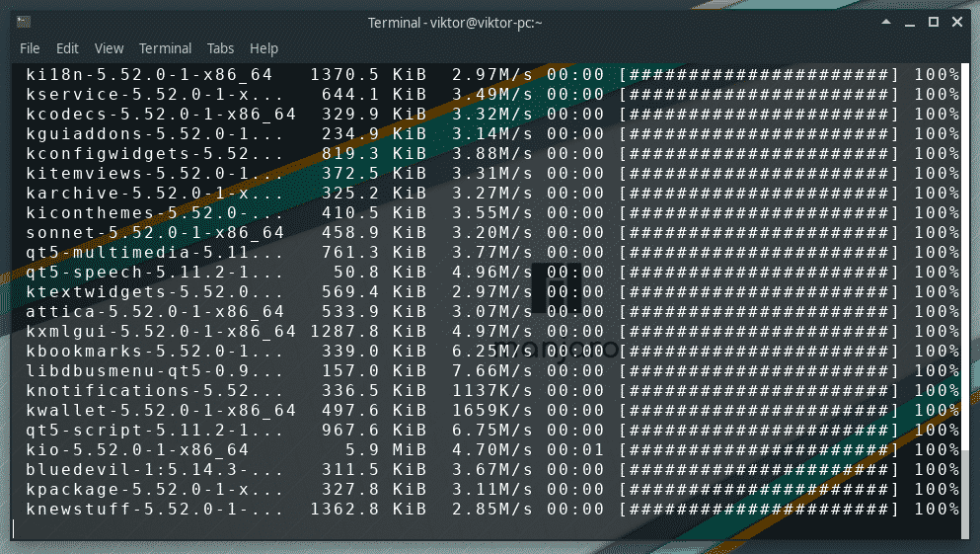980x554 pixels.
Task: Click the progress bar on the knewstuff row
Action: click(759, 510)
